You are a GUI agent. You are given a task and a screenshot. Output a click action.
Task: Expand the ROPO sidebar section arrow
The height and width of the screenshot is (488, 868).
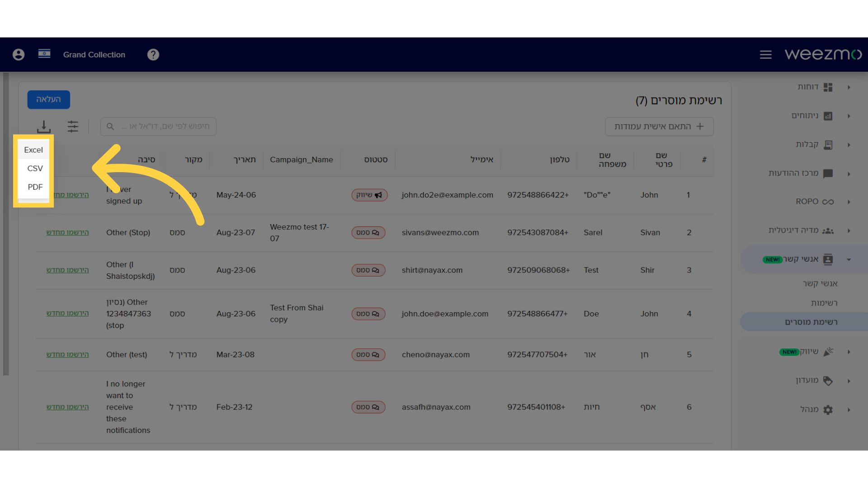(x=849, y=202)
